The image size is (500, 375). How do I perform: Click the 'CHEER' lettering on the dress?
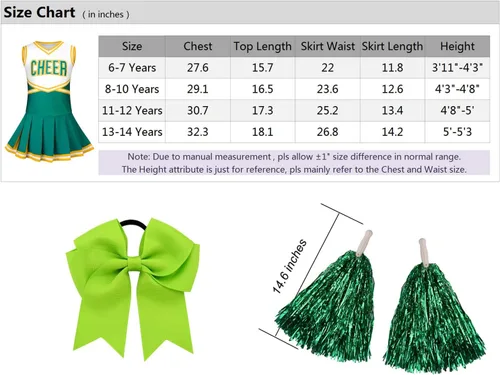(49, 68)
